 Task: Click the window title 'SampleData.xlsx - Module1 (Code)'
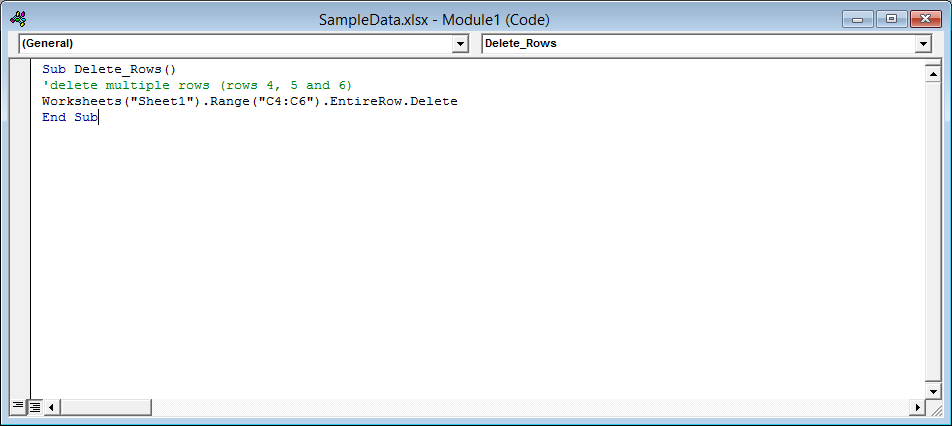pyautogui.click(x=434, y=20)
